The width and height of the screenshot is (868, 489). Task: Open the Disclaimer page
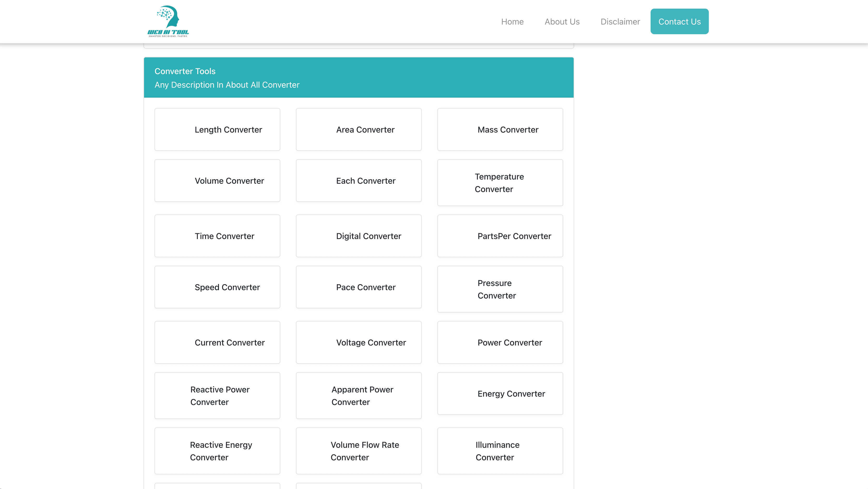pos(620,22)
